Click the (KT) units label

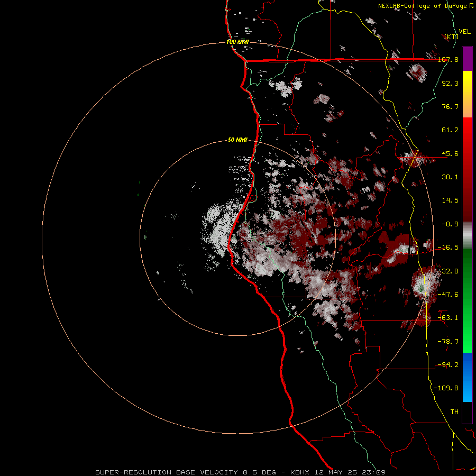pyautogui.click(x=451, y=36)
